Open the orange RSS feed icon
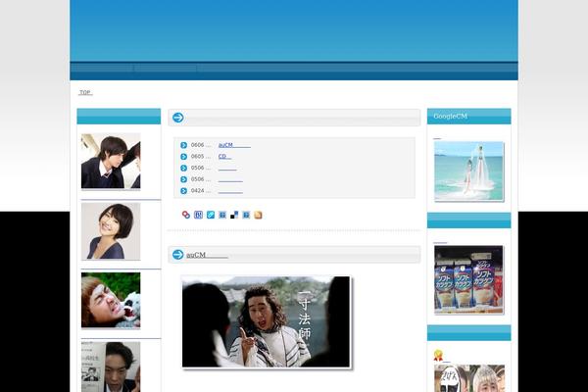The width and height of the screenshot is (588, 392). 258,215
